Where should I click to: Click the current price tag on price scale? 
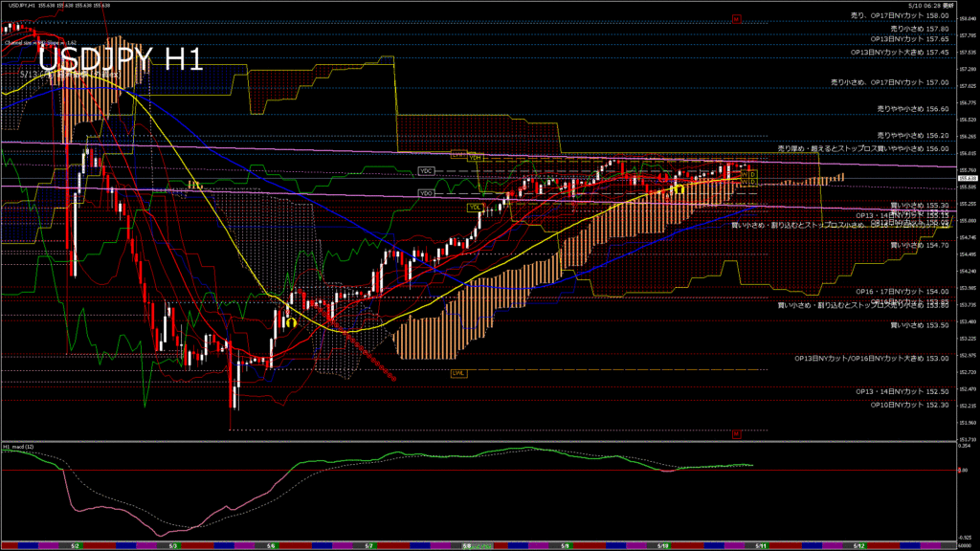point(968,178)
